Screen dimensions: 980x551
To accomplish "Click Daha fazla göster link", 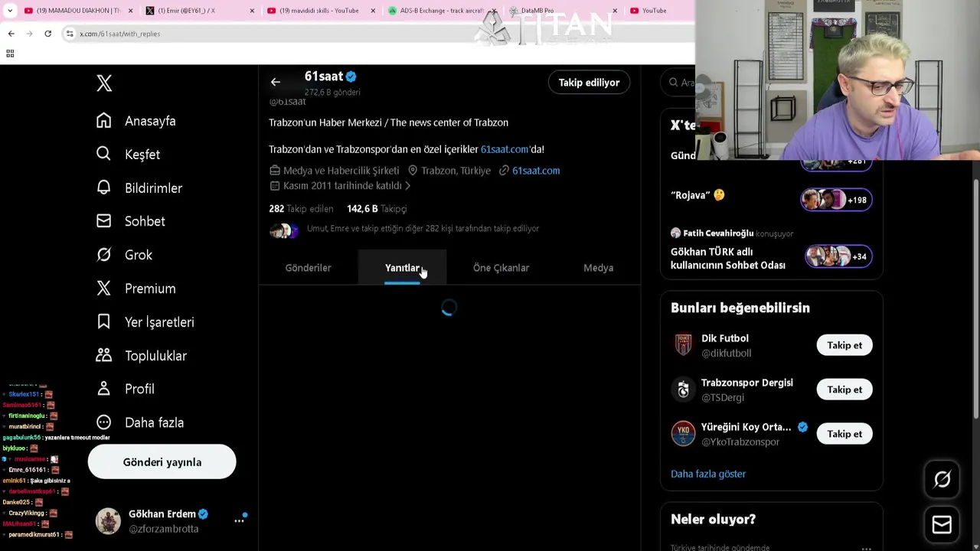I will pos(708,474).
